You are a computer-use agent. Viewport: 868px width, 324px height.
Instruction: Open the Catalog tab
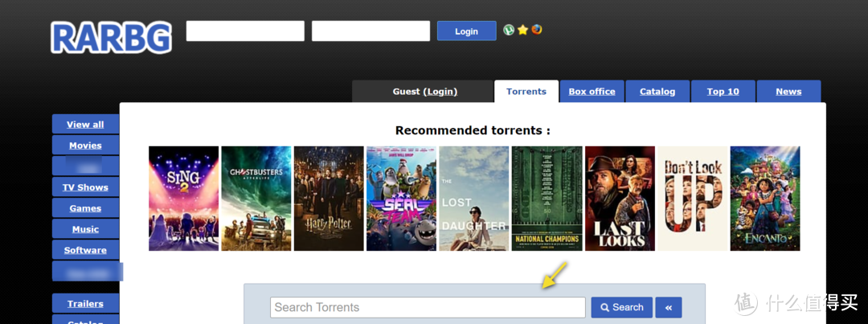coord(657,92)
